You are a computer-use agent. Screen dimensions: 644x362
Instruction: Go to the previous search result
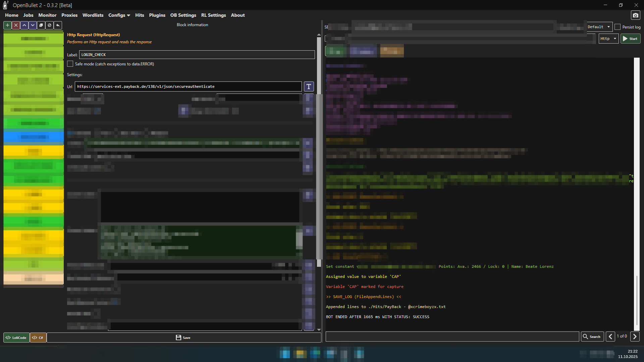pos(610,337)
